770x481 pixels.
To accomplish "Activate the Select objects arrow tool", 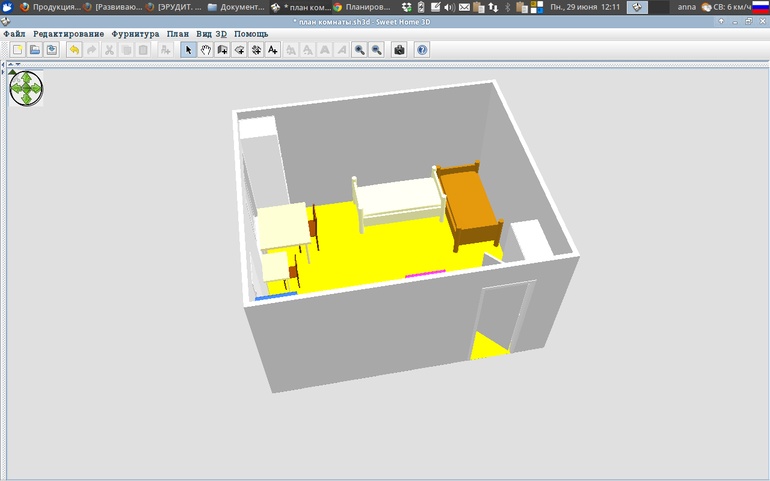I will coord(189,50).
